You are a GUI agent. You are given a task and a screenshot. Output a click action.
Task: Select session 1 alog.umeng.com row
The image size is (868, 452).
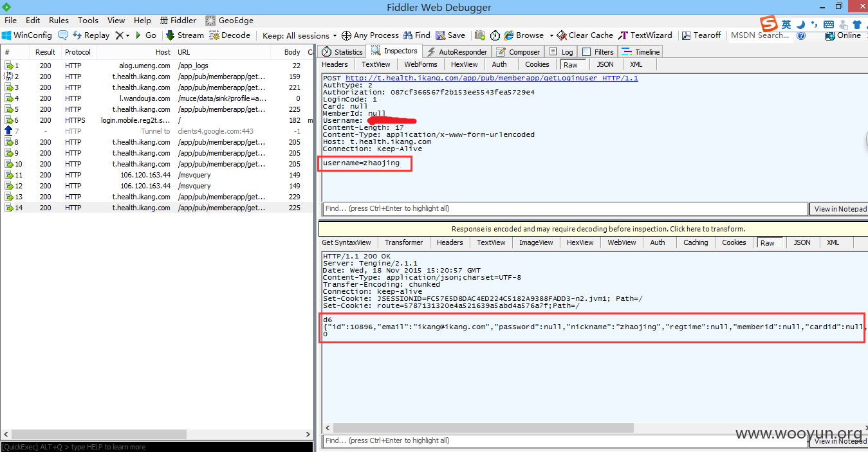(157, 66)
